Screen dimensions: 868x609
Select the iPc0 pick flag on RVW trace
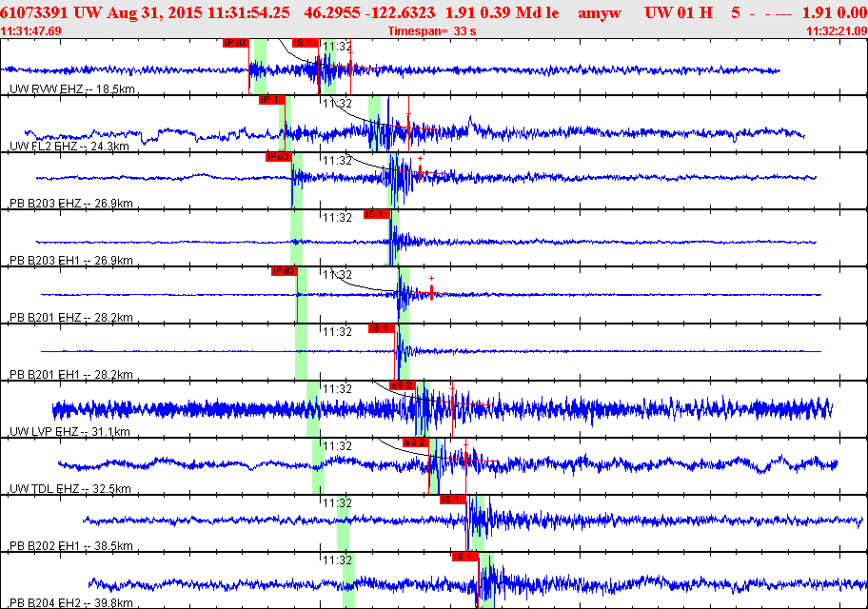(x=235, y=43)
